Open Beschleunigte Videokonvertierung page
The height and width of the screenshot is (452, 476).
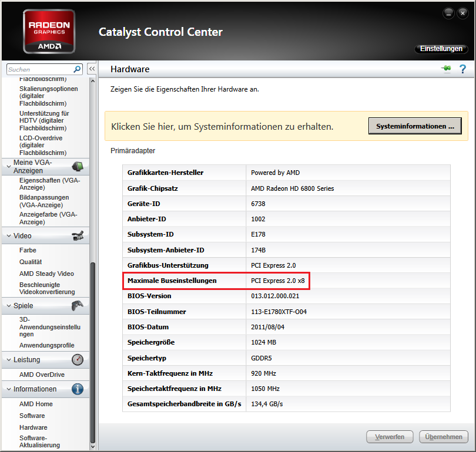point(47,288)
